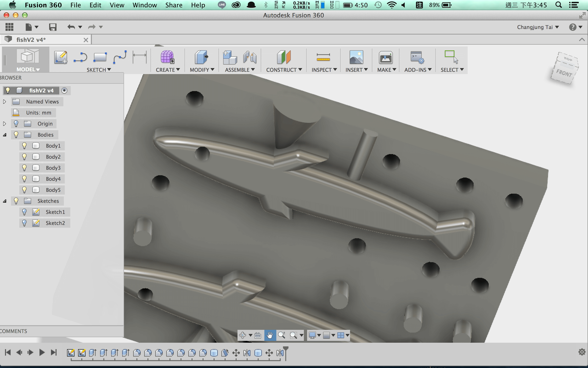The width and height of the screenshot is (588, 368).
Task: Select the Sketch Dimension tool
Action: 139,57
